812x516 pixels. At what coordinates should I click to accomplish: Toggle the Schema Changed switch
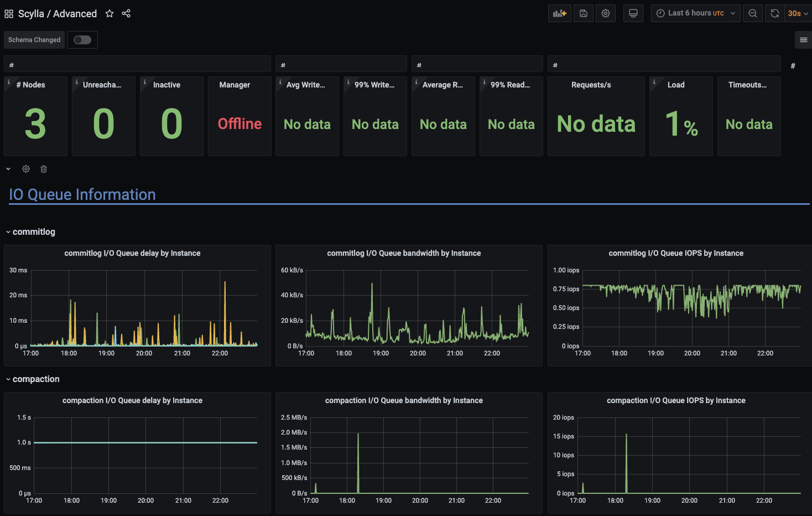82,40
